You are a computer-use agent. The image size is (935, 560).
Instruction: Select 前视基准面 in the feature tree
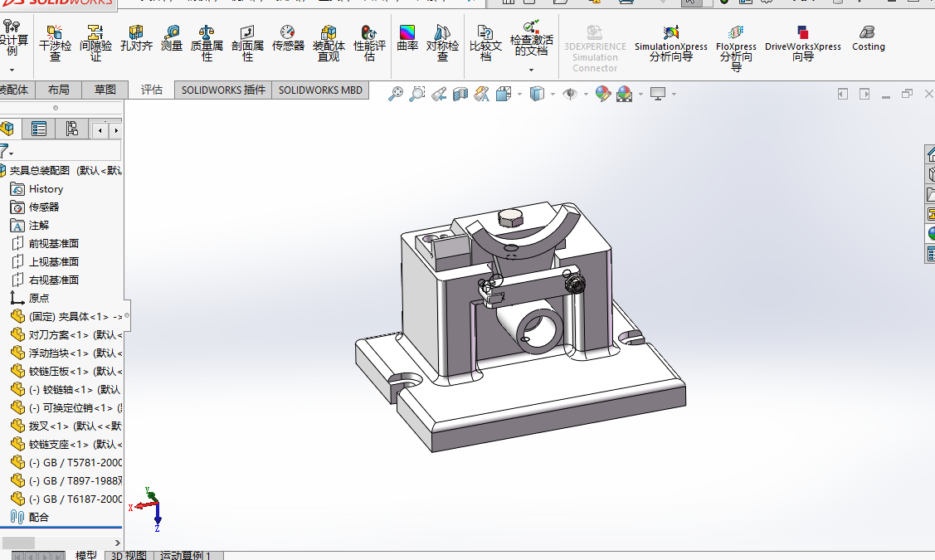[53, 243]
